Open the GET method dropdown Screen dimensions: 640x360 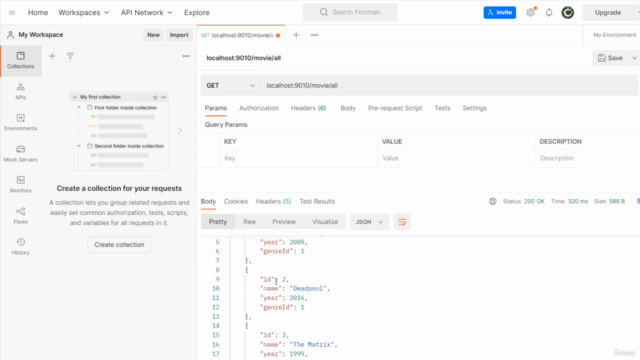(231, 86)
